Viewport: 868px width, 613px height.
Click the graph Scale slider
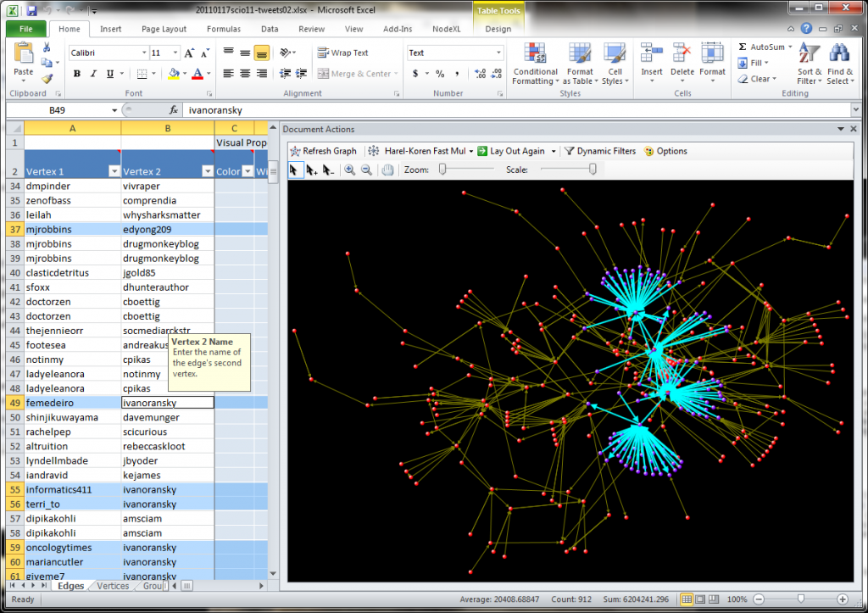tap(568, 170)
